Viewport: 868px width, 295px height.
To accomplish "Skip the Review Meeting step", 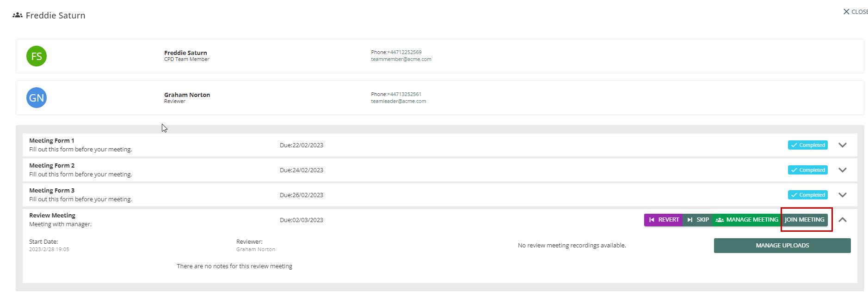I will tap(698, 220).
